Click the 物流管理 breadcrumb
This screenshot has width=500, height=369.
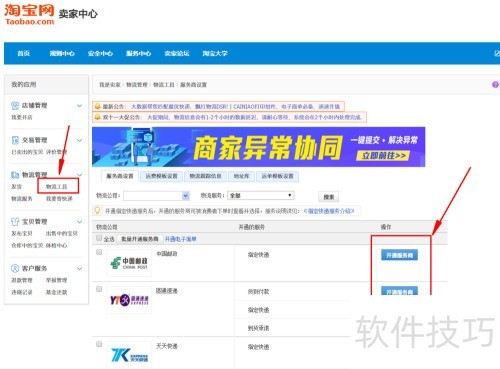coord(137,85)
